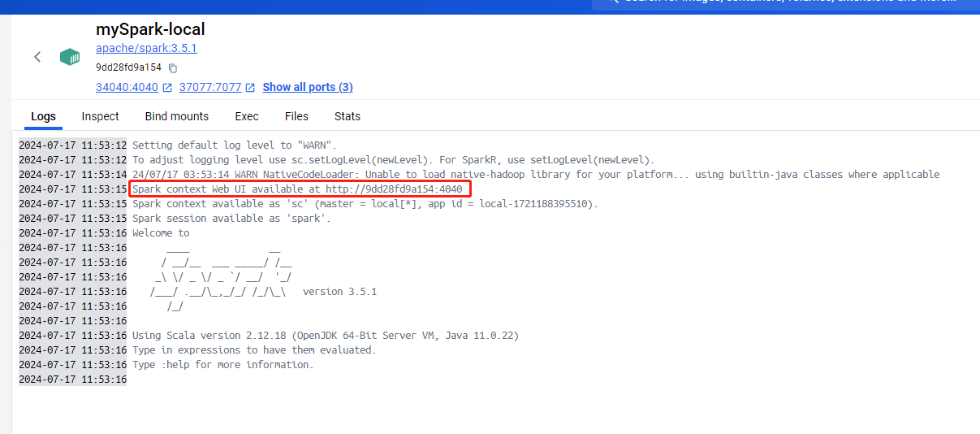
Task: Switch to the Inspect tab
Action: [100, 116]
